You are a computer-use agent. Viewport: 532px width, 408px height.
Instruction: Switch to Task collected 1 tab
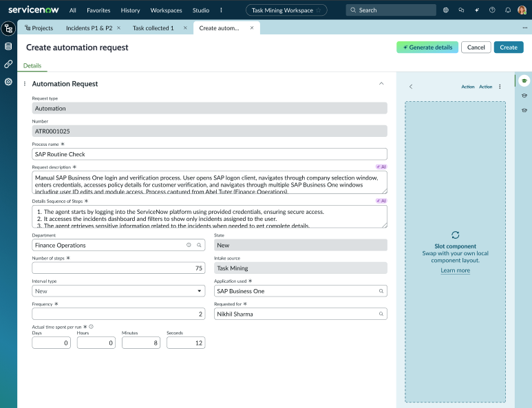pos(153,28)
